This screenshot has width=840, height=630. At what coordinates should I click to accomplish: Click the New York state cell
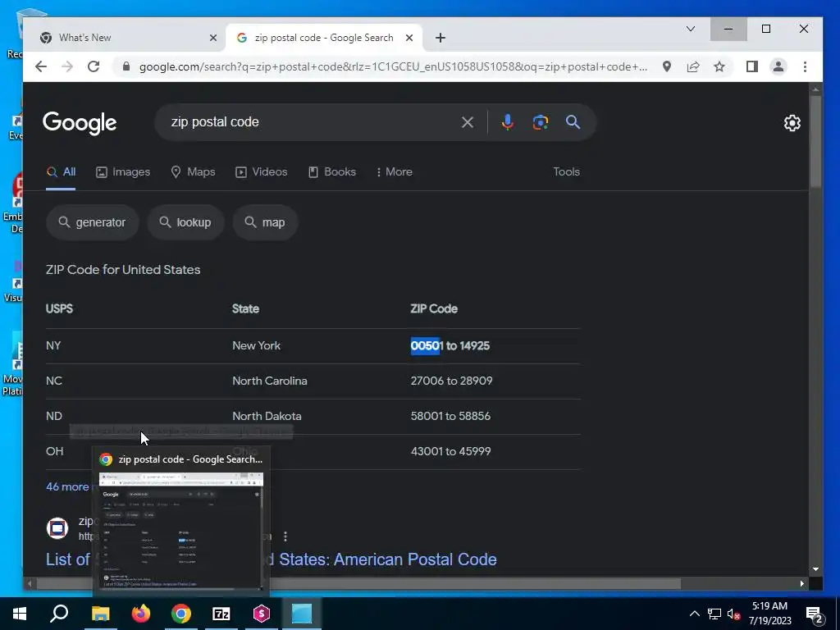point(256,345)
